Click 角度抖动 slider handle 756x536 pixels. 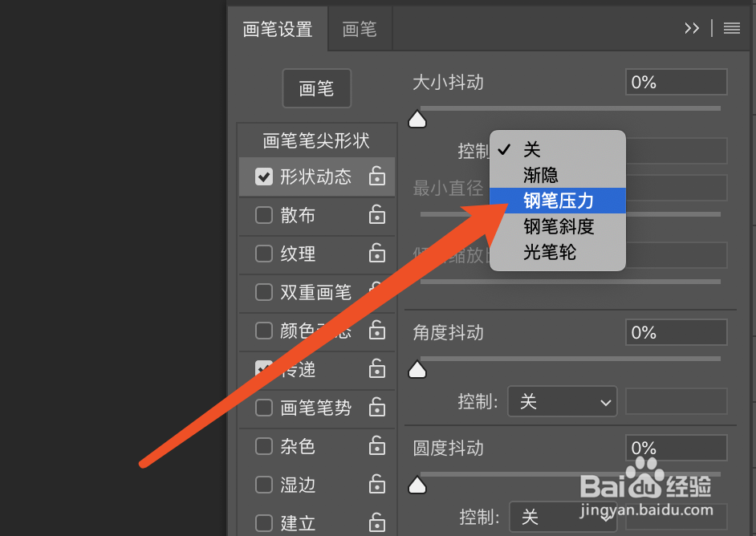(417, 370)
